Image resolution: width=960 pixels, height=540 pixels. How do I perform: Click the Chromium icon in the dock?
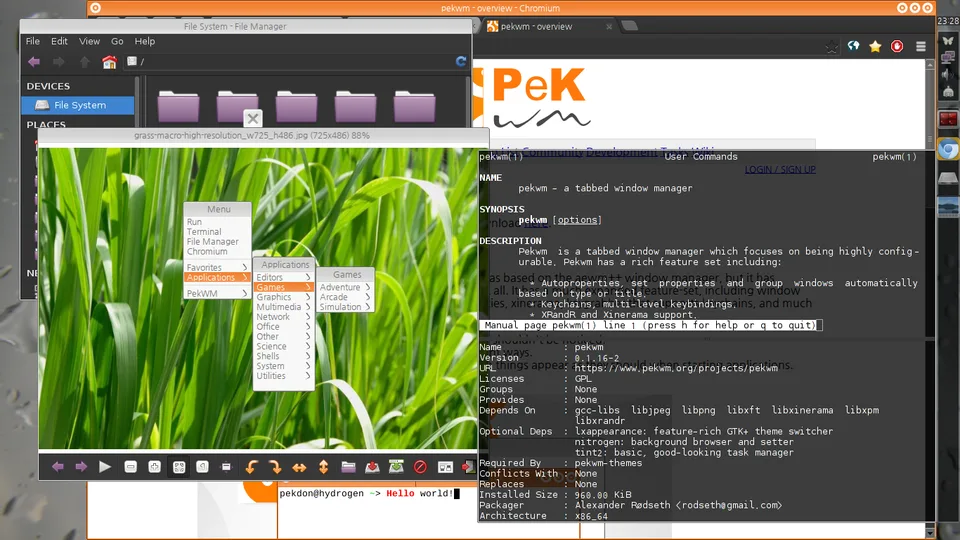948,149
